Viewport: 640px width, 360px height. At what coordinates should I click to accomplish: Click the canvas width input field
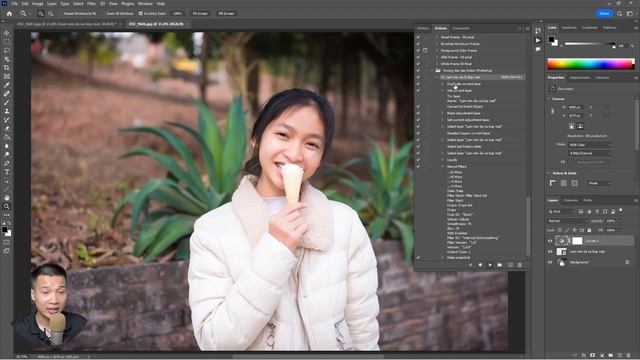point(576,107)
